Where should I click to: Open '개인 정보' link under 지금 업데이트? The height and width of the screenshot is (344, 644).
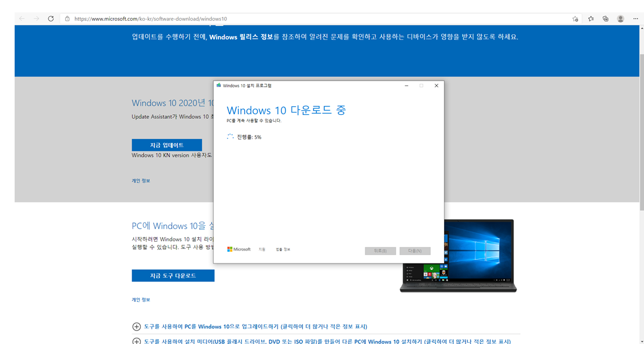coord(141,180)
